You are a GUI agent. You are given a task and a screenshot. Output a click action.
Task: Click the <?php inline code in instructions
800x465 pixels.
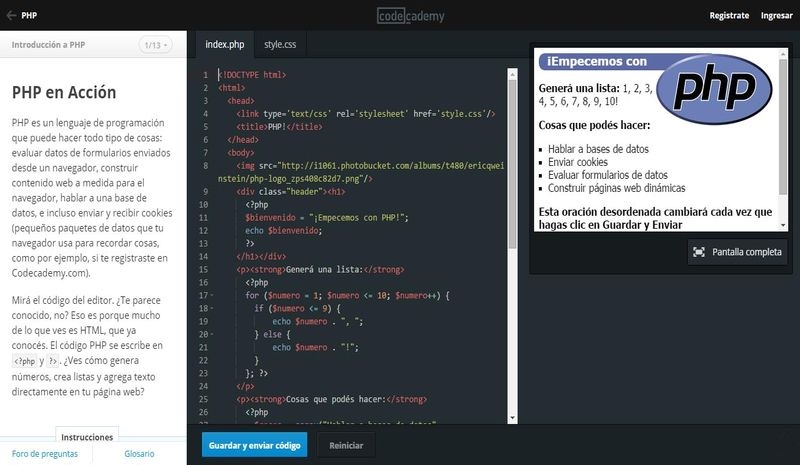pos(24,361)
